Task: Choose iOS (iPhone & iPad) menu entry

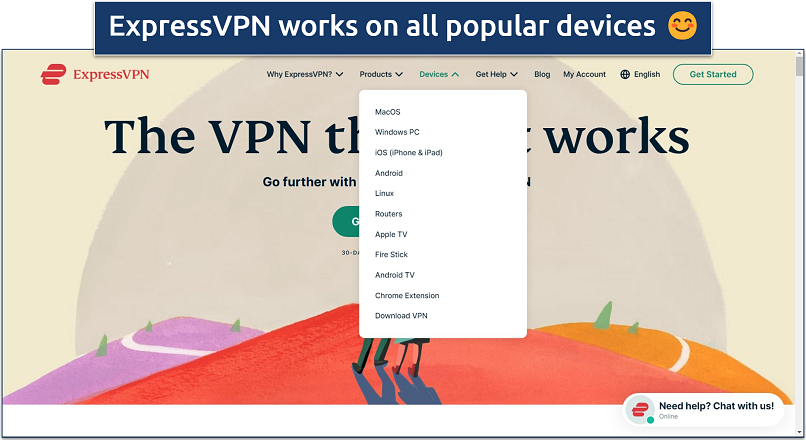Action: [x=409, y=153]
